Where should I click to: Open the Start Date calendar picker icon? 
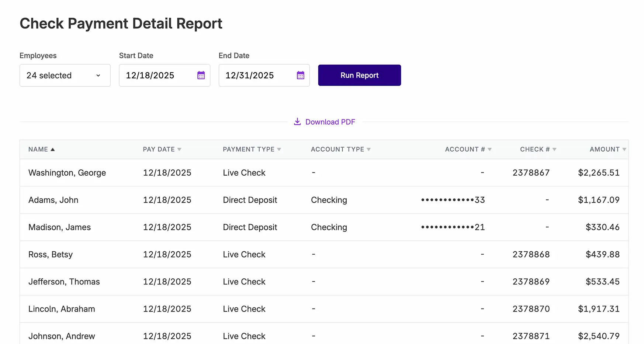point(201,75)
